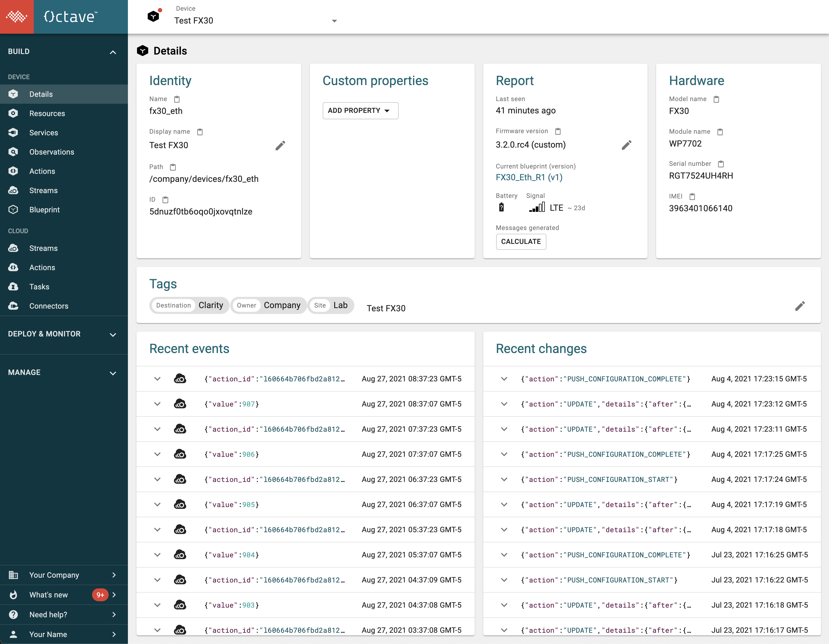Open Resources in the sidebar
The image size is (829, 644).
pos(64,113)
